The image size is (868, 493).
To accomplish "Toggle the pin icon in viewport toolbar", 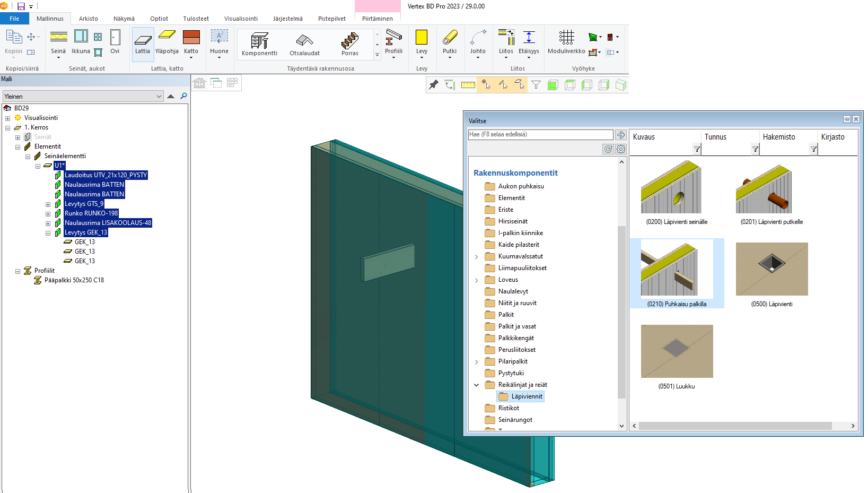I will [434, 85].
